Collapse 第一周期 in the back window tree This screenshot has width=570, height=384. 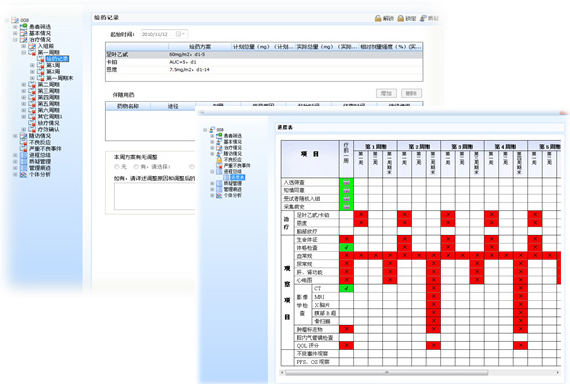click(x=24, y=52)
